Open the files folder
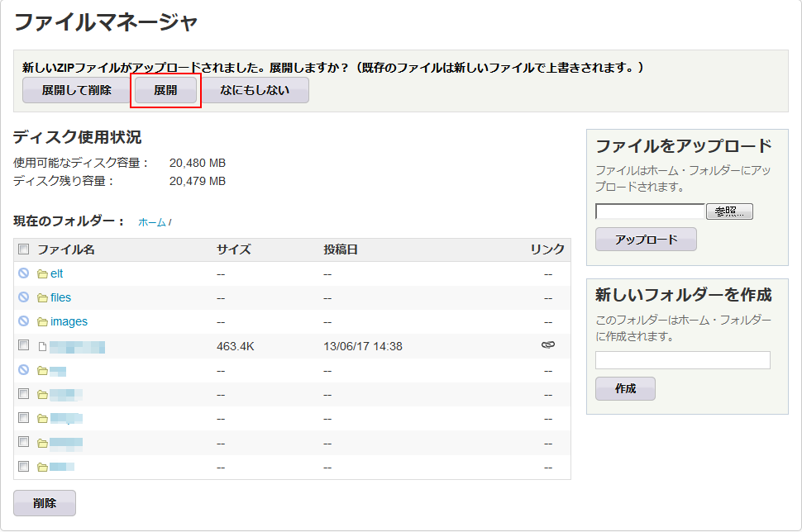 pyautogui.click(x=60, y=297)
